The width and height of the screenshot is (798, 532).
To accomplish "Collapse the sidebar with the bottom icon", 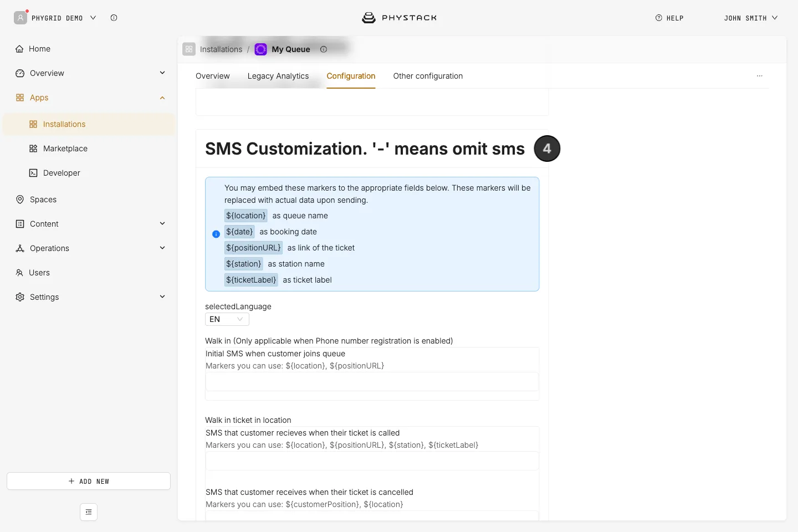I will click(x=89, y=512).
